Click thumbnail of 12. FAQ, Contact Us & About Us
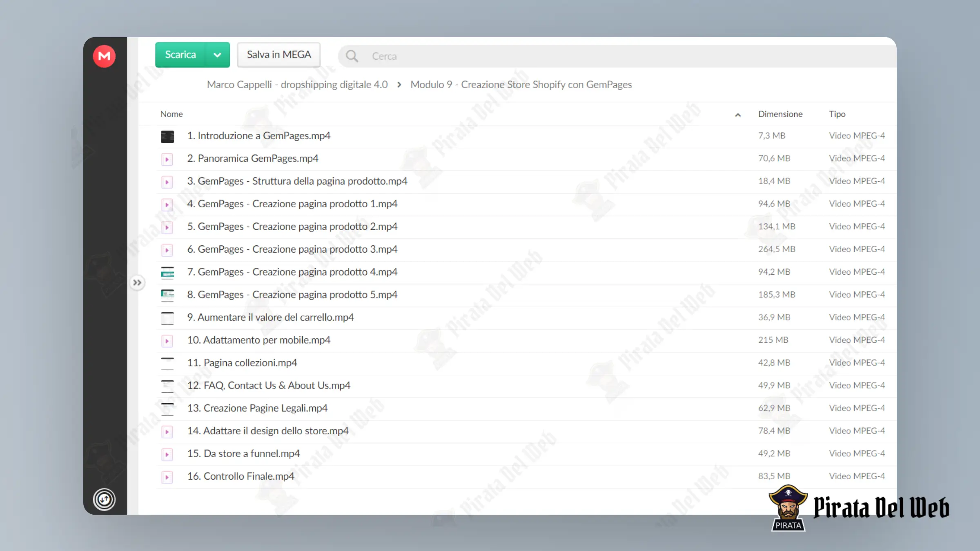The image size is (980, 551). (167, 387)
